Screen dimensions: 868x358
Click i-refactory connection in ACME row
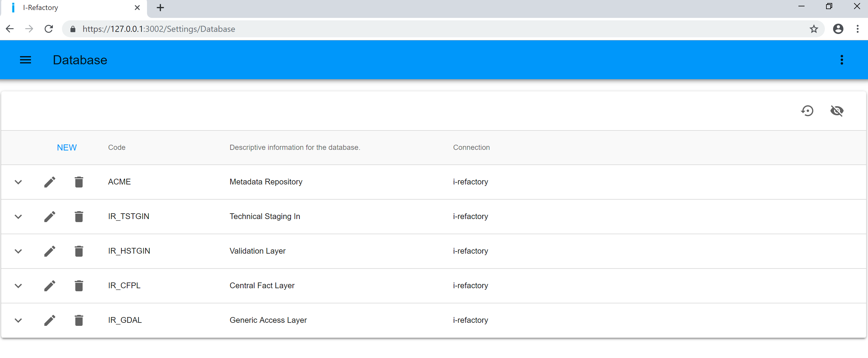coord(470,182)
